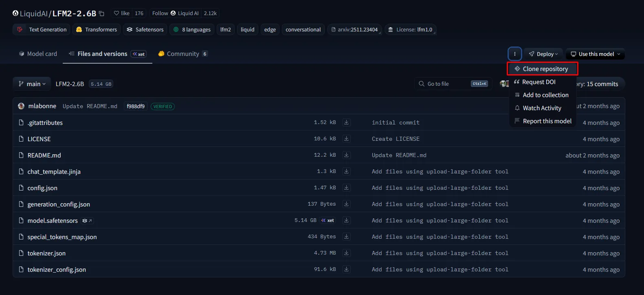Download the model.safetensors file
This screenshot has height=295, width=644.
[346, 220]
